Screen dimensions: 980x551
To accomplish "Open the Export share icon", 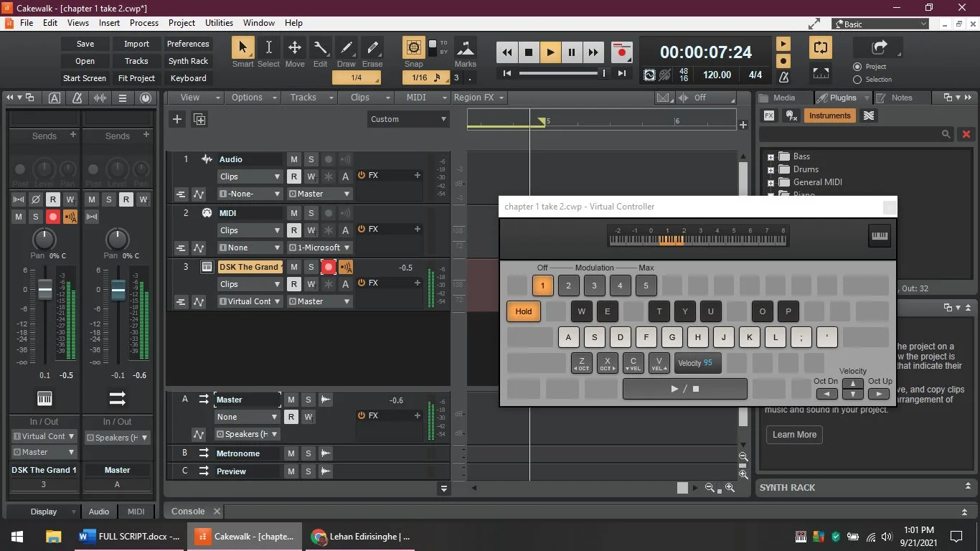I will pos(879,47).
